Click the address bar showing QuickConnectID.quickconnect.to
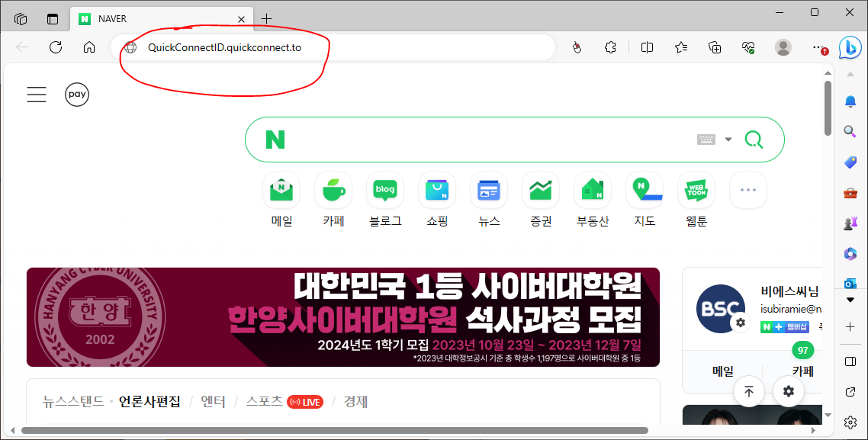Screen dimensions: 868x440 pyautogui.click(x=333, y=47)
